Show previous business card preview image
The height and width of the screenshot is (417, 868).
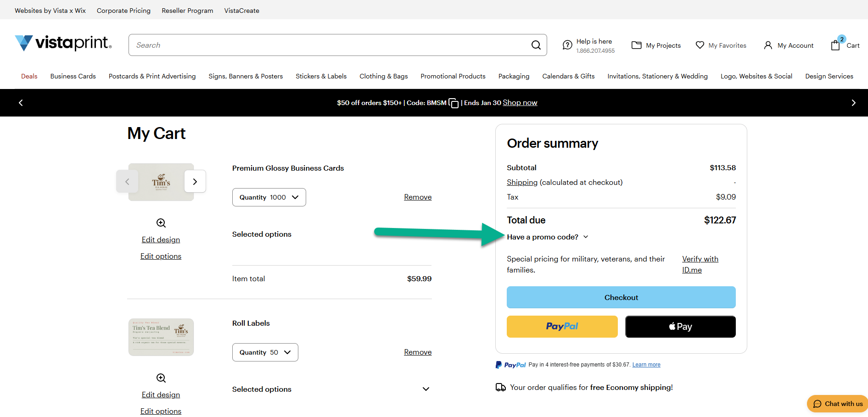[127, 182]
